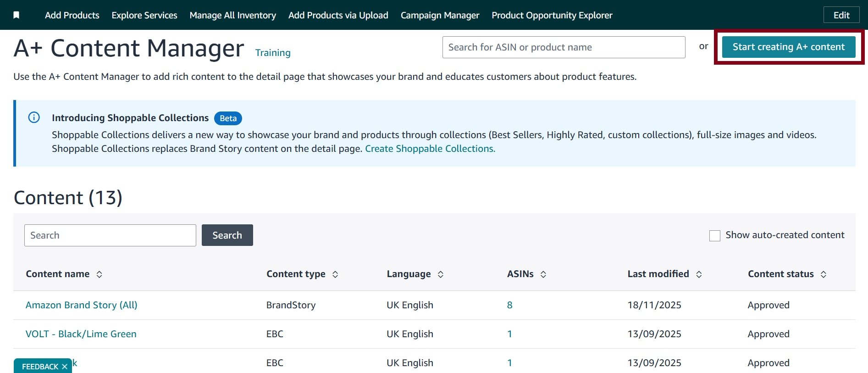Click BrandStory content type cell
The width and height of the screenshot is (868, 373).
tap(291, 305)
